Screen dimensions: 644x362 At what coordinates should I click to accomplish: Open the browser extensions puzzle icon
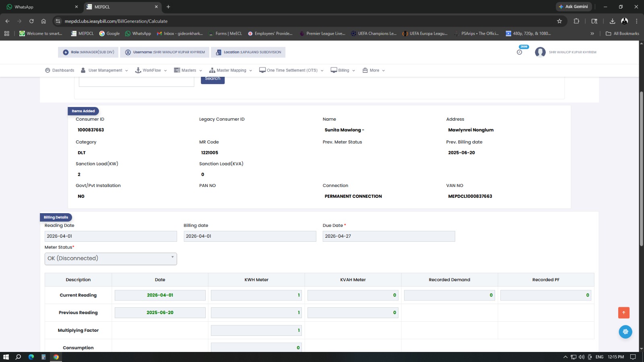point(576,21)
